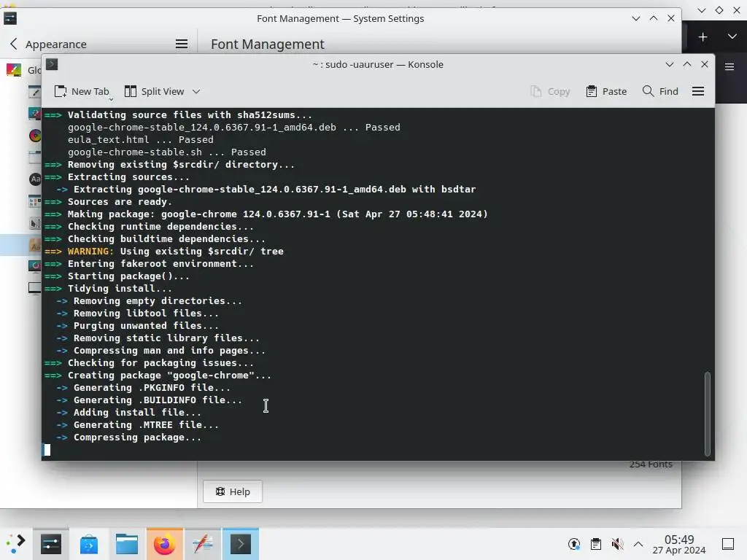Open a new tab in Konsole
Screen dimensions: 747x560
[x=82, y=91]
